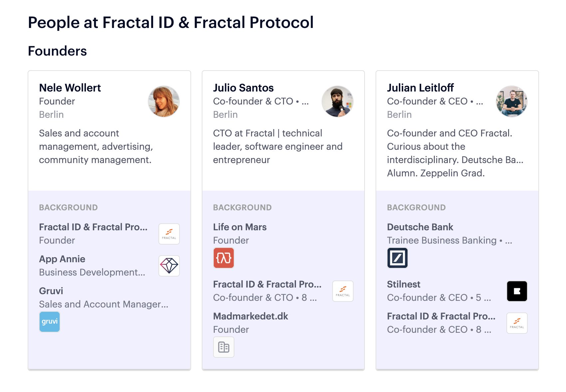
Task: Click the Fractal logo in Julio Santos's background
Action: tap(343, 291)
